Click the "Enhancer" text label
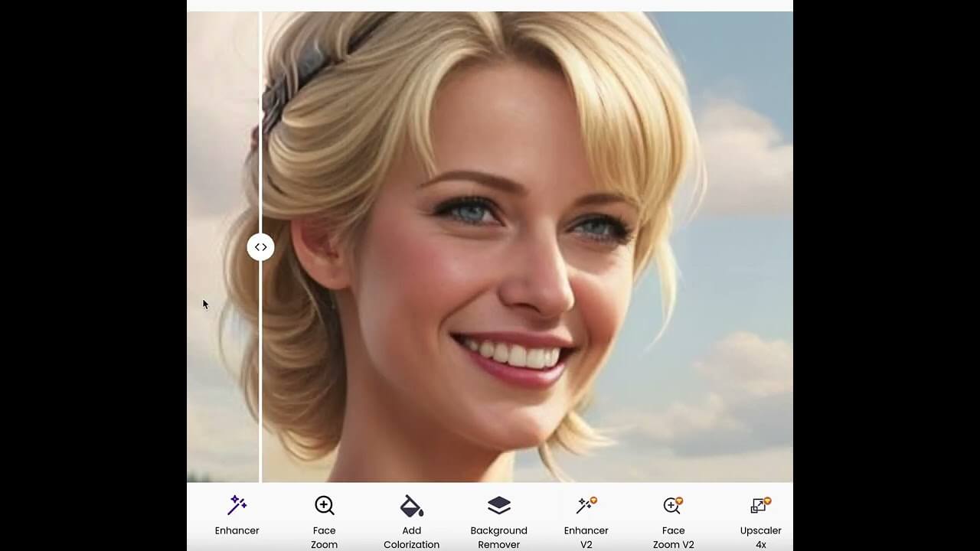Image resolution: width=980 pixels, height=551 pixels. (x=237, y=530)
